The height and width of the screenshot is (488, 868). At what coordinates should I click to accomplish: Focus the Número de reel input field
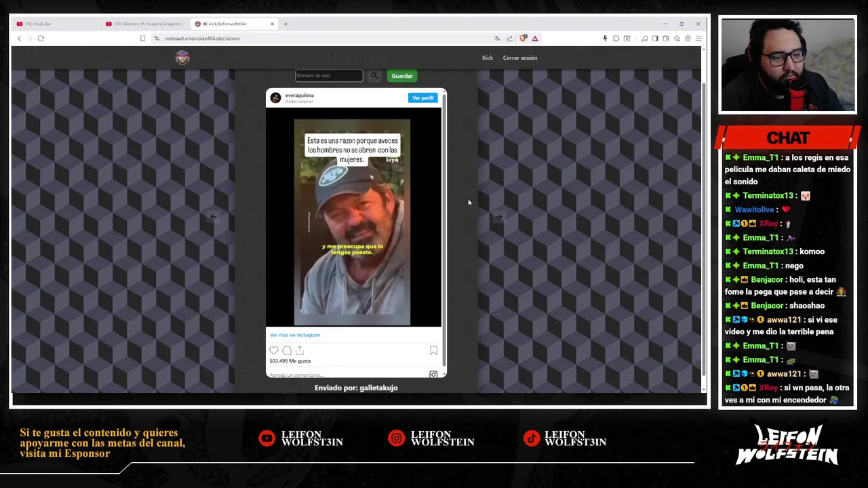click(329, 76)
